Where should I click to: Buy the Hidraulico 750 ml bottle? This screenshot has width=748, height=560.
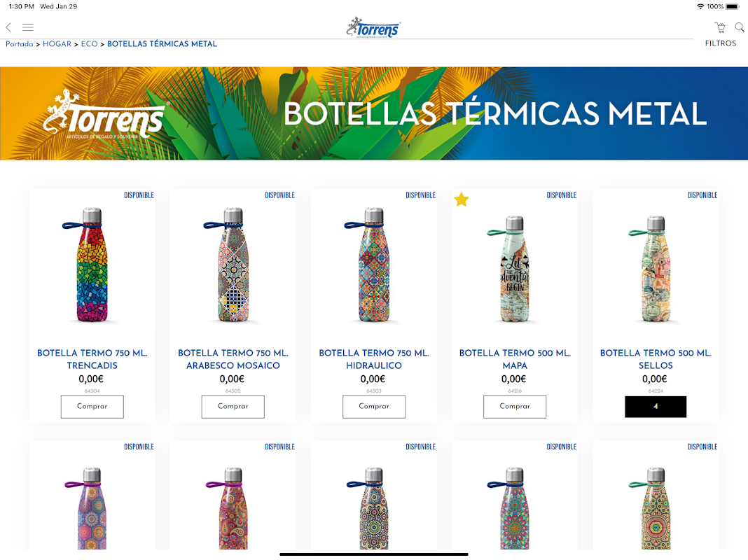click(x=374, y=407)
